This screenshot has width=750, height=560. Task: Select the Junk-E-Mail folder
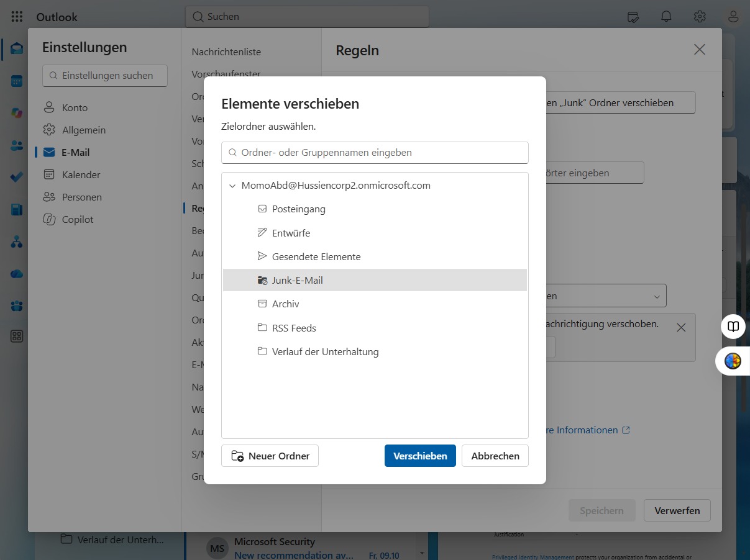[375, 280]
